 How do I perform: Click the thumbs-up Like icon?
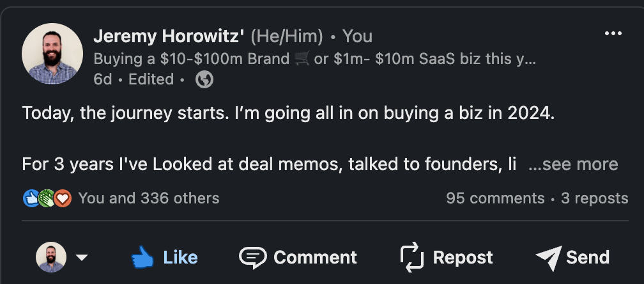click(143, 257)
